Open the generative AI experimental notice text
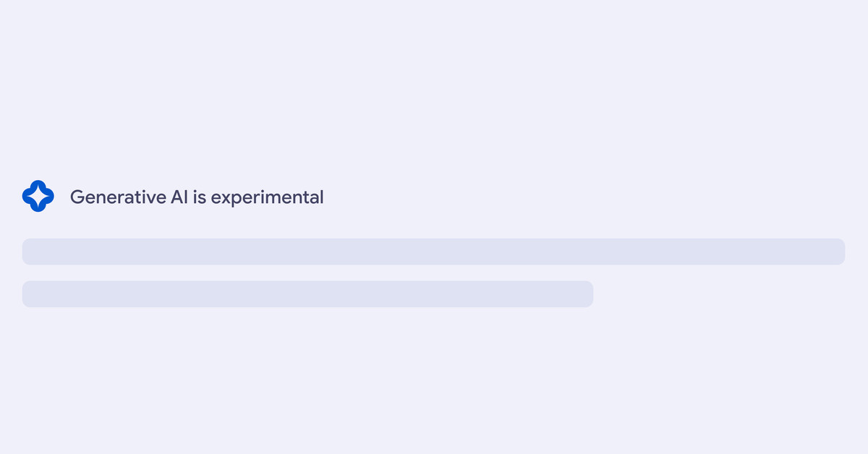 tap(197, 197)
